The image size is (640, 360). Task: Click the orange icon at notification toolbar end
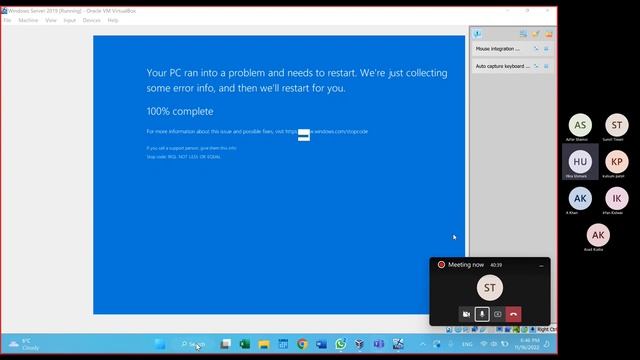(x=549, y=34)
